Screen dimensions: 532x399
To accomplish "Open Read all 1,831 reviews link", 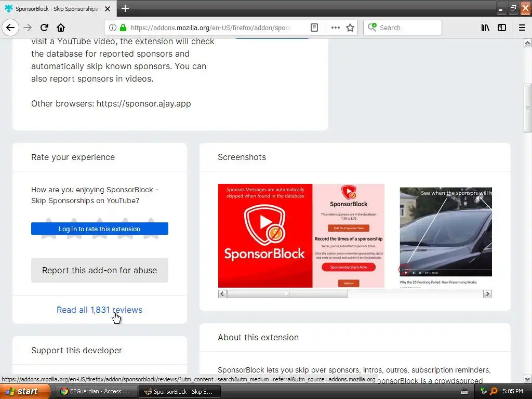I will pyautogui.click(x=99, y=310).
